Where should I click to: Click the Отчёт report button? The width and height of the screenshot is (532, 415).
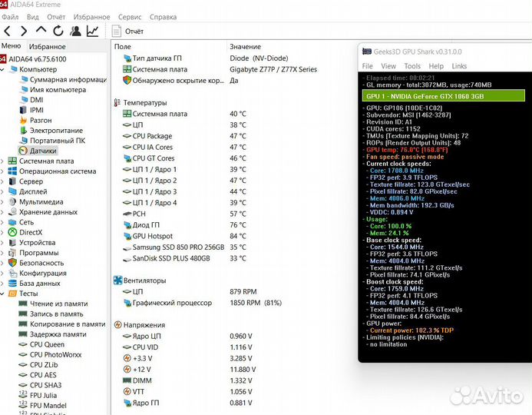(128, 32)
